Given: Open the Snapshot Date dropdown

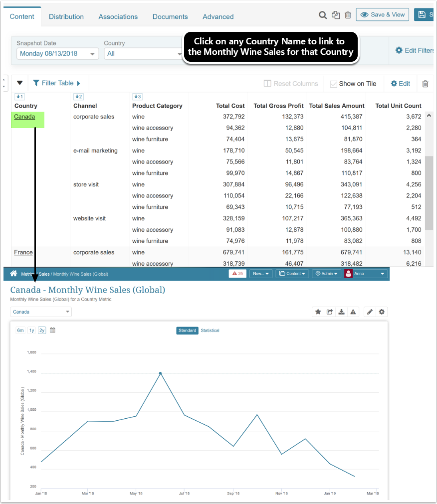Looking at the screenshot, I should pos(57,54).
